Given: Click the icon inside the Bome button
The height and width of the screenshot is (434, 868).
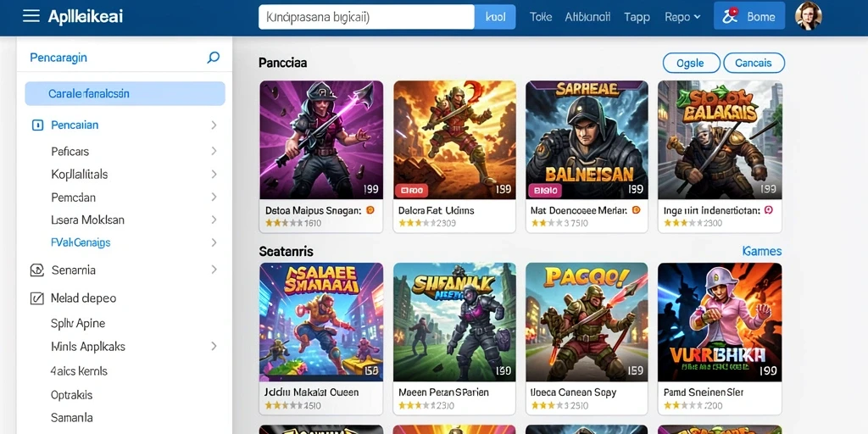Looking at the screenshot, I should pyautogui.click(x=732, y=15).
